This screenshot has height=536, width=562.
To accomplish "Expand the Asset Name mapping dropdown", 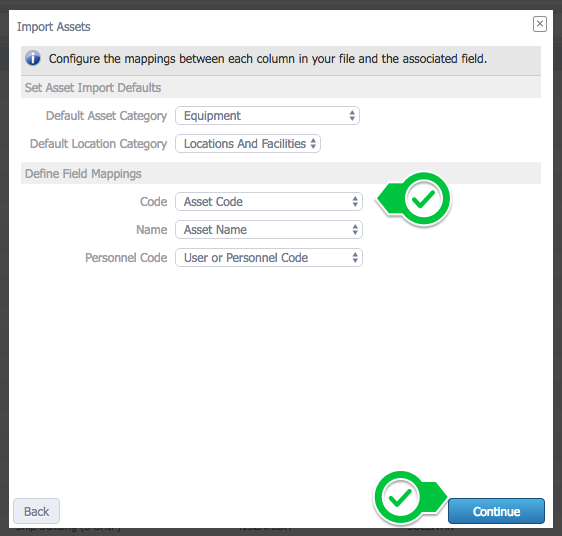I will (269, 229).
